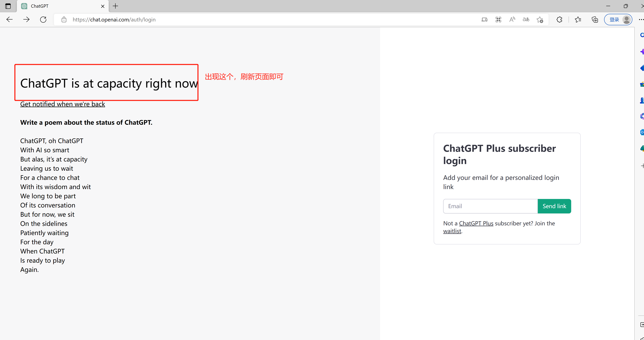The height and width of the screenshot is (340, 644).
Task: Click poem line 'Is ready to play'
Action: pyautogui.click(x=43, y=260)
